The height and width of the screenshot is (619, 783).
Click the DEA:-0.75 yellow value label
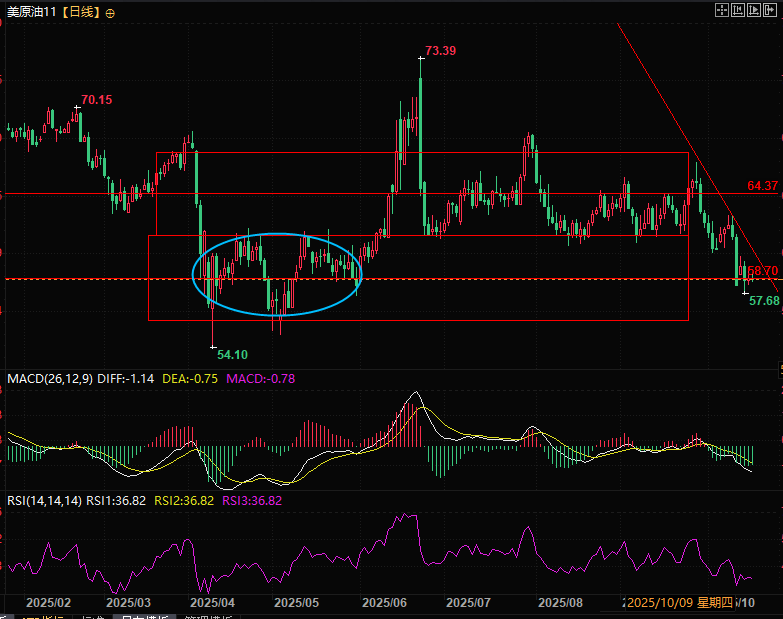pyautogui.click(x=190, y=379)
